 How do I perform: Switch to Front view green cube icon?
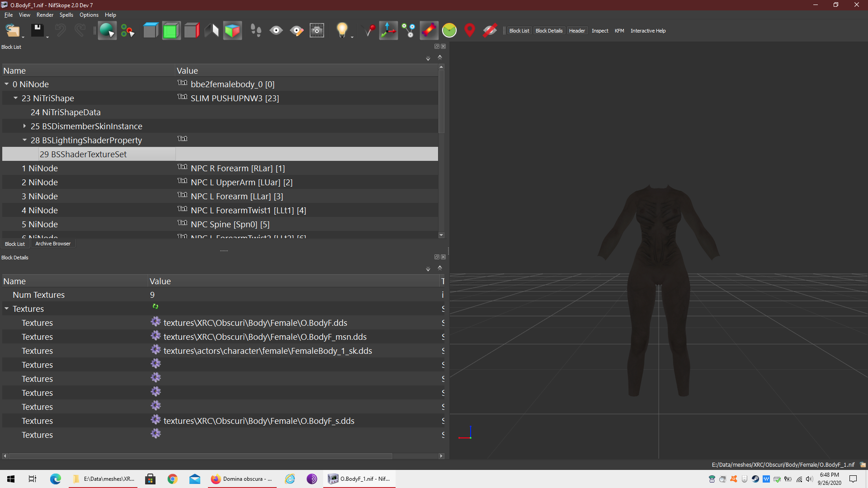(x=171, y=31)
